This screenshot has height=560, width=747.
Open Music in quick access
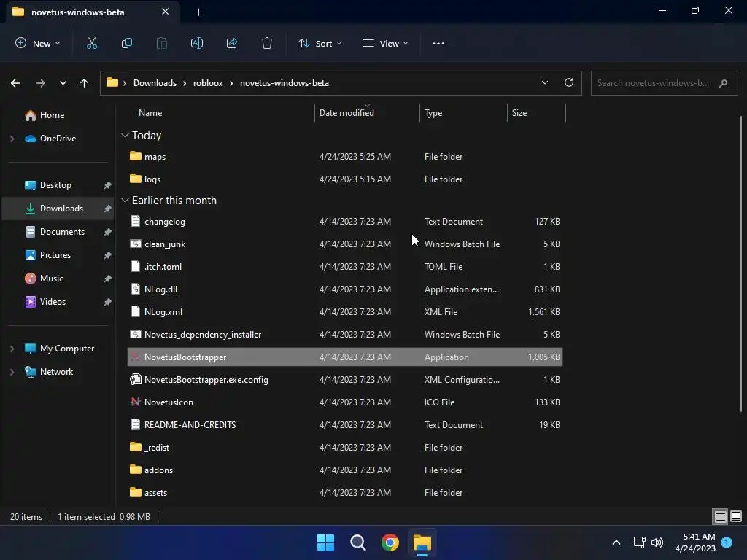(x=52, y=279)
